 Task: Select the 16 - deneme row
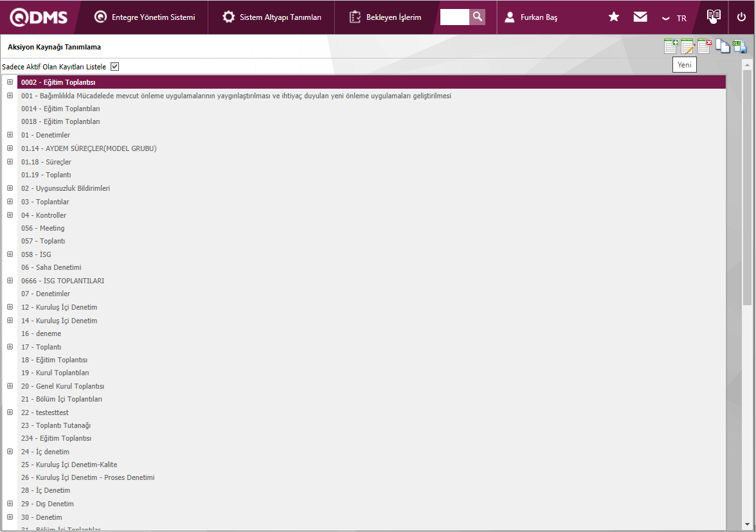(x=372, y=333)
